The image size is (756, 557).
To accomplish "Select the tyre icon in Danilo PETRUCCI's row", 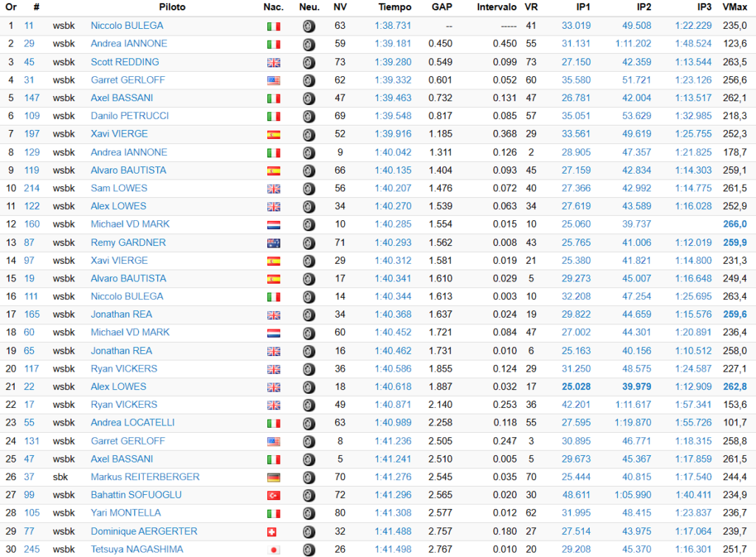I will coord(309,116).
